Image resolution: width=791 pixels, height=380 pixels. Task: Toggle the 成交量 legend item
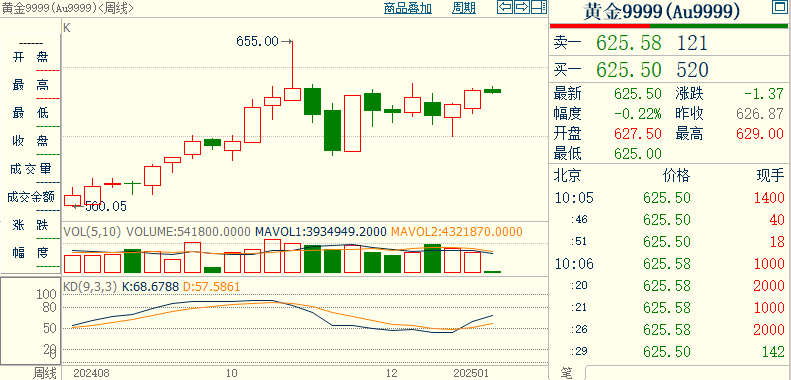pyautogui.click(x=30, y=169)
